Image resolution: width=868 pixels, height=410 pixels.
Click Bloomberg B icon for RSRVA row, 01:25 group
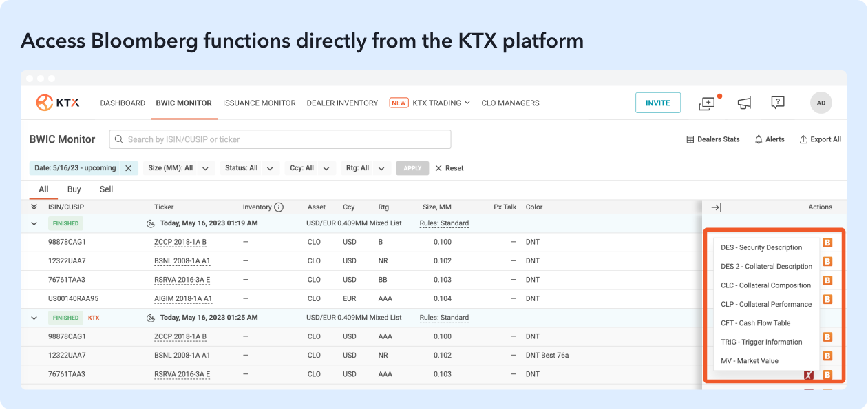click(x=828, y=375)
